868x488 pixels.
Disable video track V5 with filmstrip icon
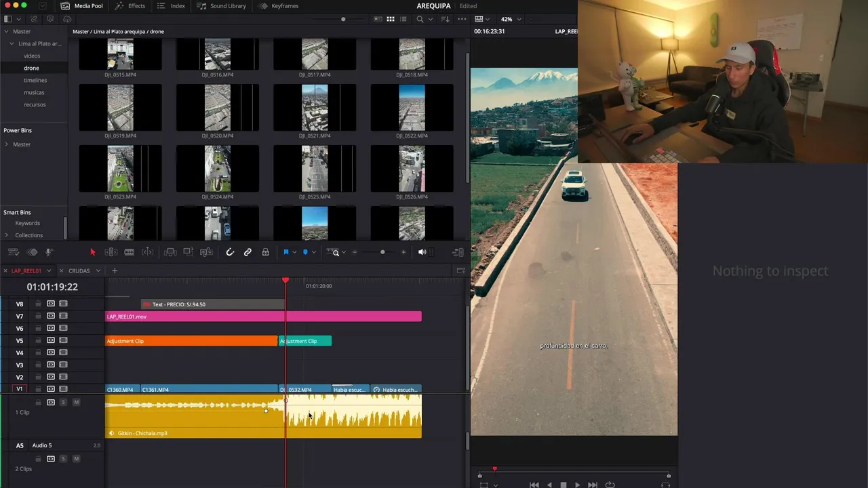tap(63, 341)
